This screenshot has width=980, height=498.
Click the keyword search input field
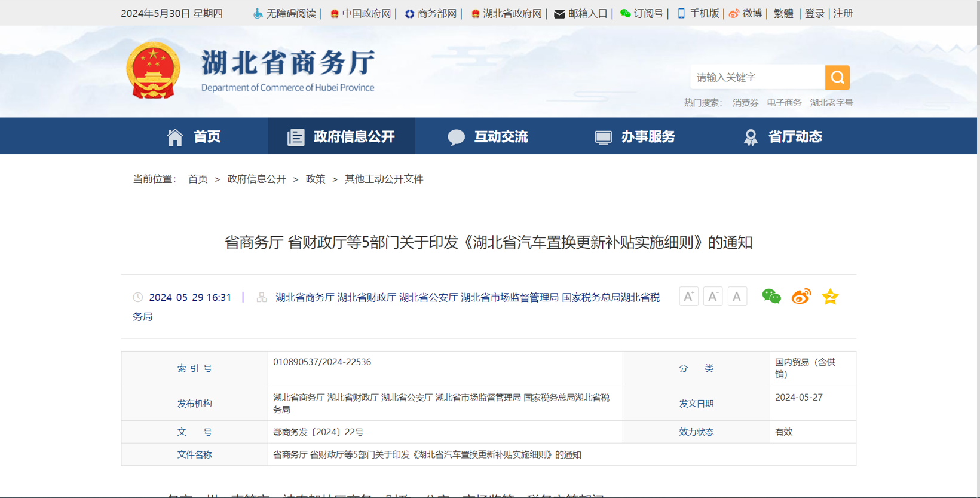coord(757,77)
